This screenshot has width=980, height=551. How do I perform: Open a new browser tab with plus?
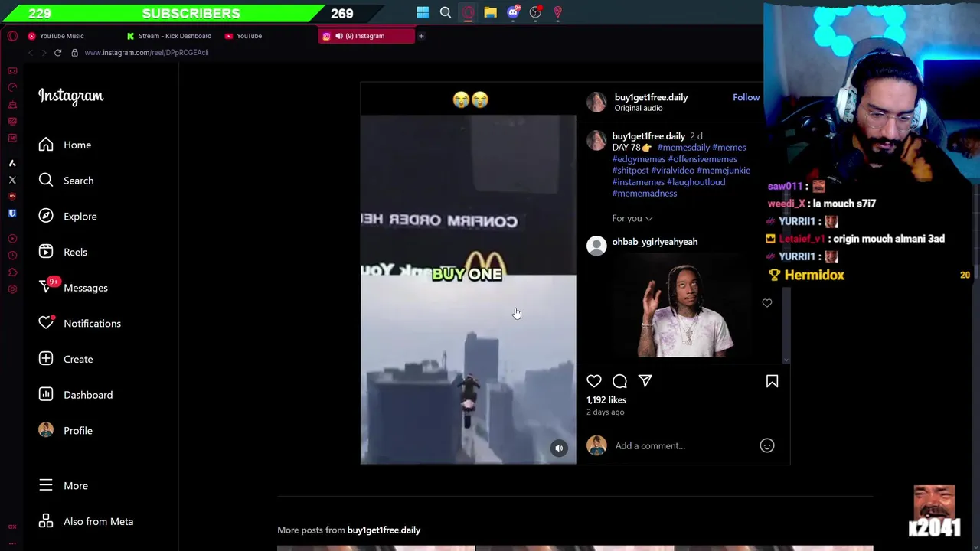pos(421,36)
